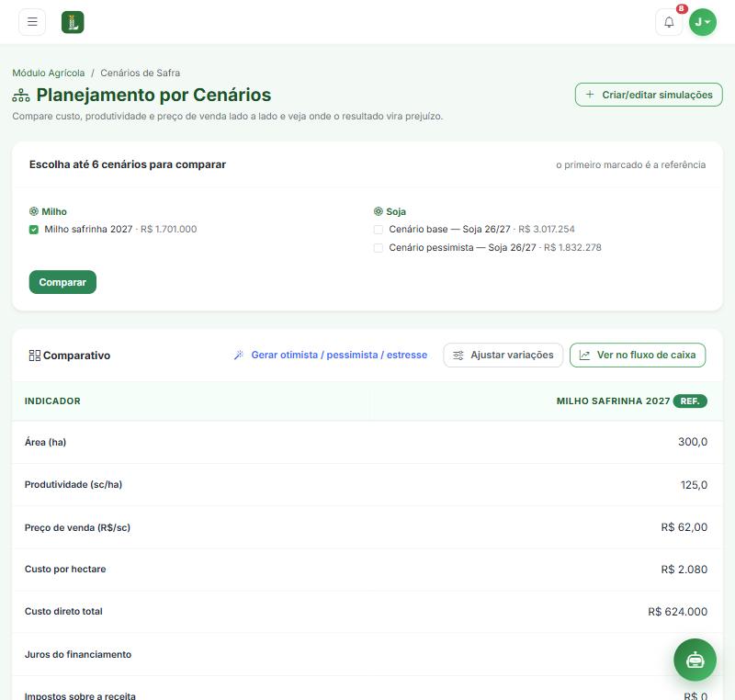Screen dimensions: 735x700
Task: Click the magic wand icon
Action: 239,356
